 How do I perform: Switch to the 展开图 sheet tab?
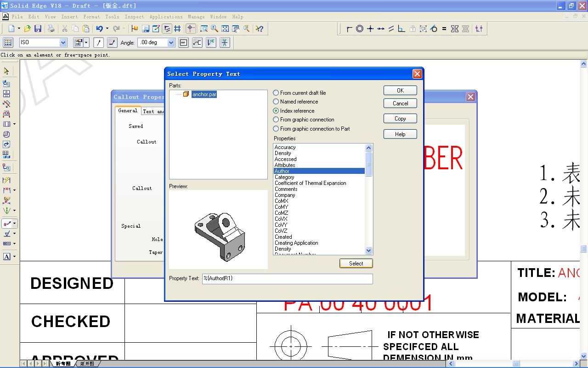[x=87, y=364]
